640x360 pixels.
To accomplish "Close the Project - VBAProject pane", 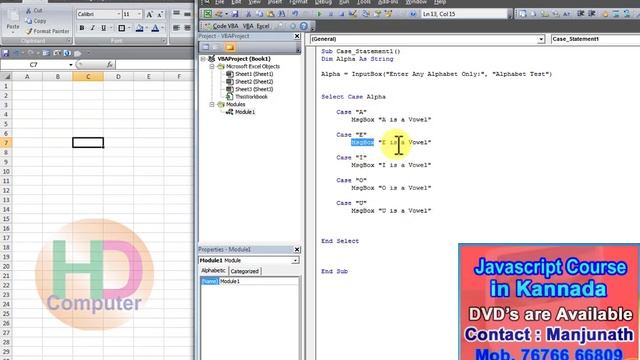I will click(x=297, y=36).
